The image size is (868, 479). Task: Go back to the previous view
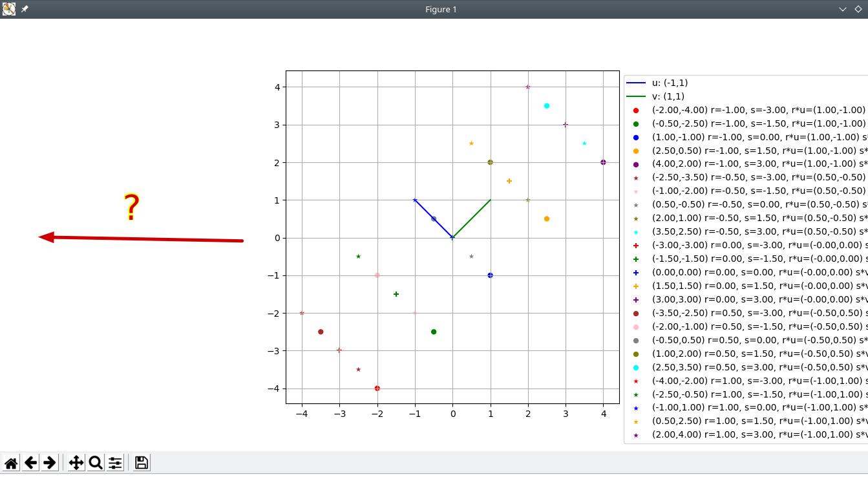pyautogui.click(x=30, y=463)
